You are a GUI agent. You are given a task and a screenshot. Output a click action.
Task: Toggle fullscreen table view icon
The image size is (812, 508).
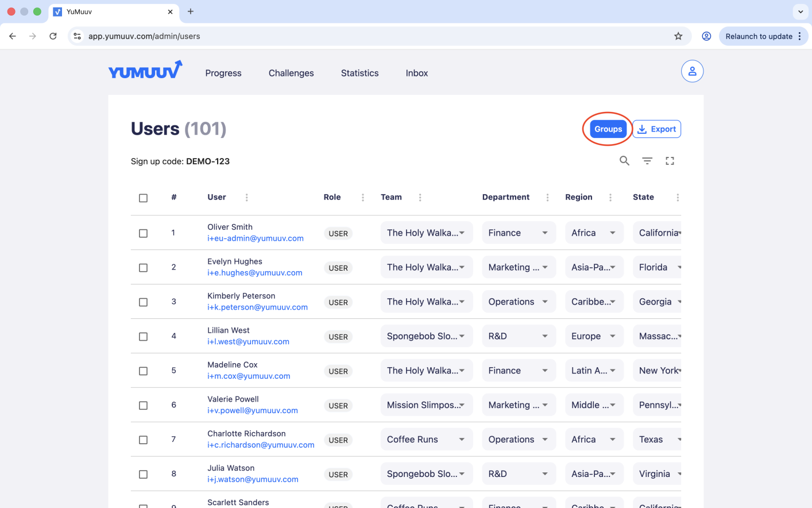click(x=670, y=161)
